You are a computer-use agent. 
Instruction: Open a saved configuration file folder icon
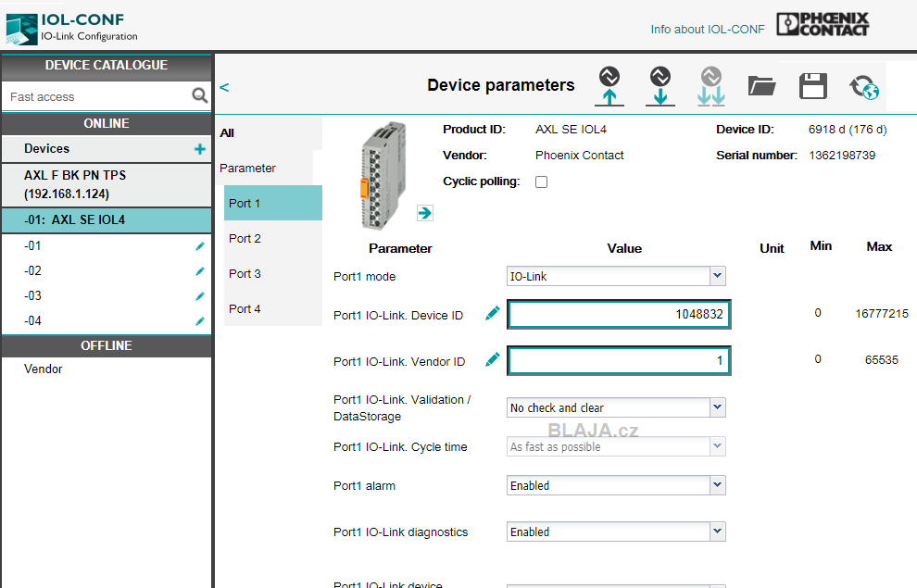[762, 86]
